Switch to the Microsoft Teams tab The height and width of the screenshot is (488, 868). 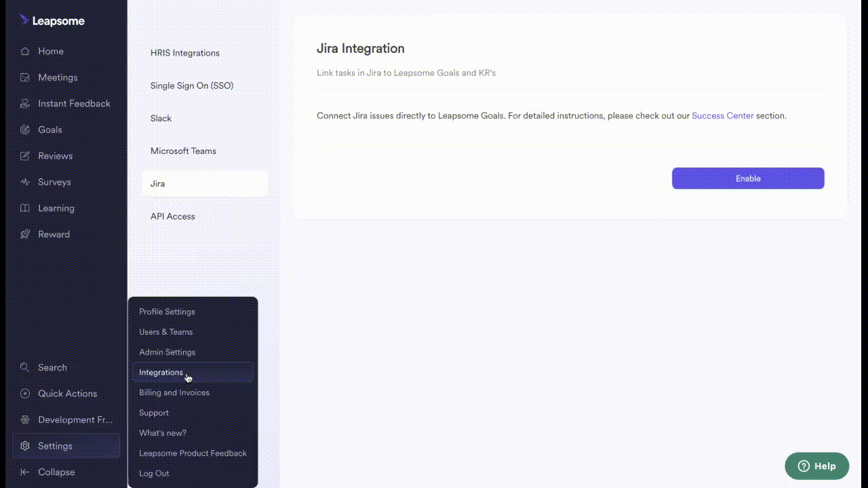click(x=182, y=150)
